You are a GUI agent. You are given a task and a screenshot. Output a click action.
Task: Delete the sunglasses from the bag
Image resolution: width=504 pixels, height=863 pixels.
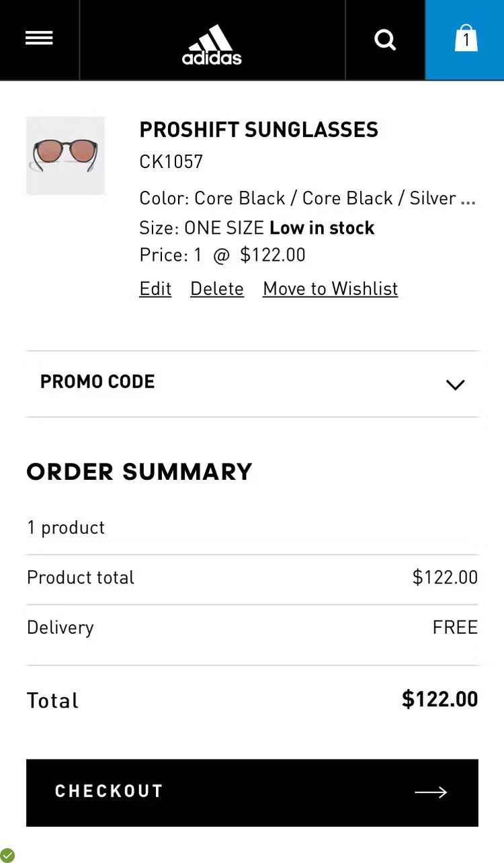click(x=217, y=289)
